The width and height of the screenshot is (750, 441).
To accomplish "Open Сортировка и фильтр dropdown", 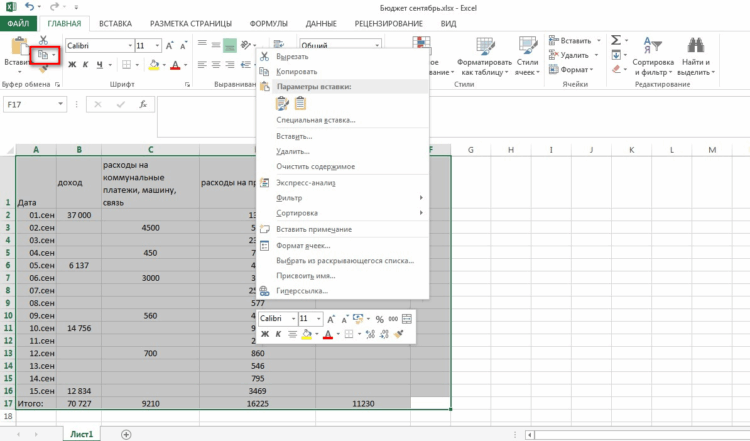I will coord(653,56).
